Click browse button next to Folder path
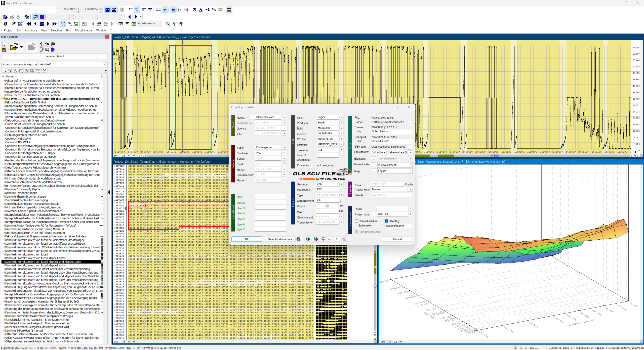Viewport: 644px width, 350px height. 410,123
